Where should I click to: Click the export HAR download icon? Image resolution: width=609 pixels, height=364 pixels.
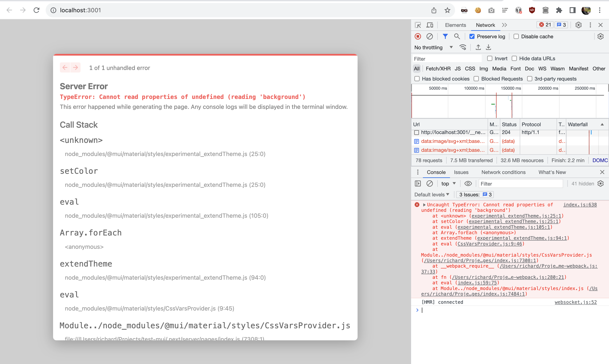488,47
